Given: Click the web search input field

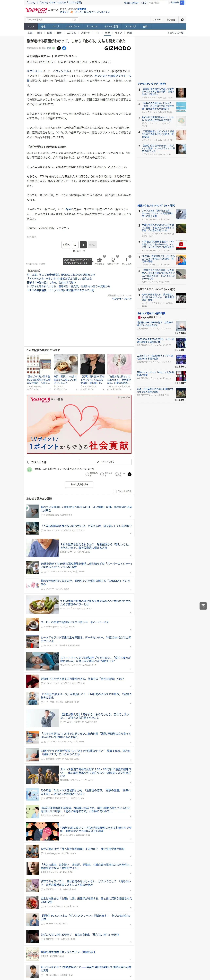Looking at the screenshot, I should click(158, 3).
